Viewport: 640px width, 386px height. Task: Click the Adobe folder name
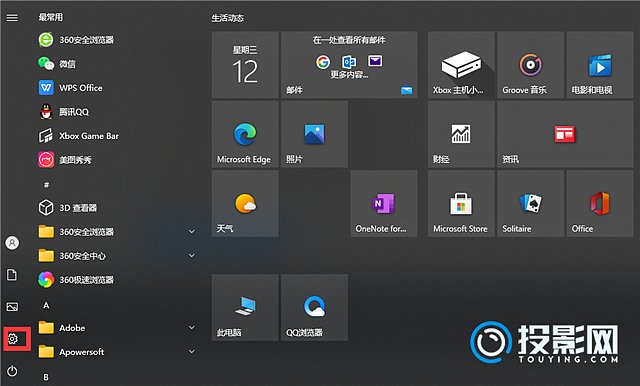[x=72, y=328]
